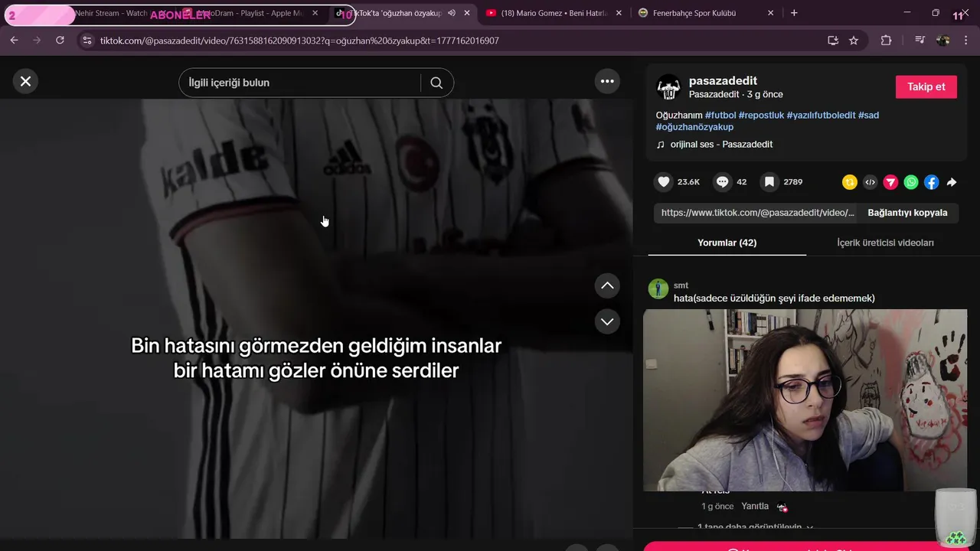The height and width of the screenshot is (551, 980).
Task: Click the Takip et follow button
Action: point(926,86)
